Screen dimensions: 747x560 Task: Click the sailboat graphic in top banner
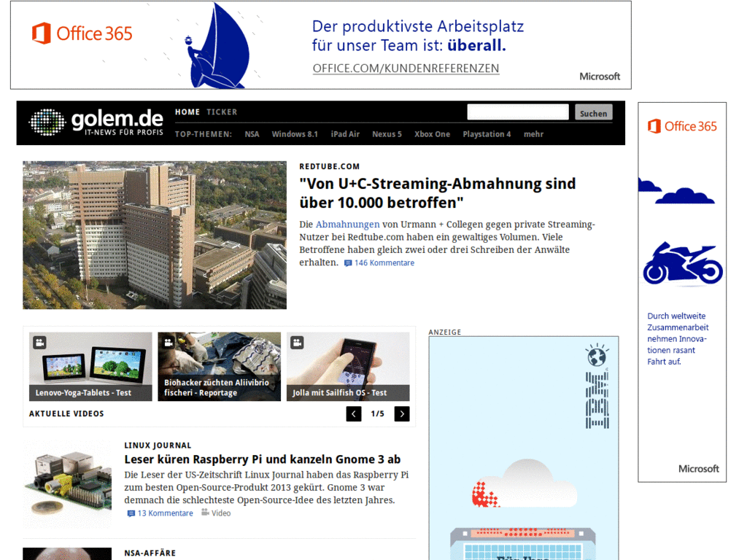217,46
